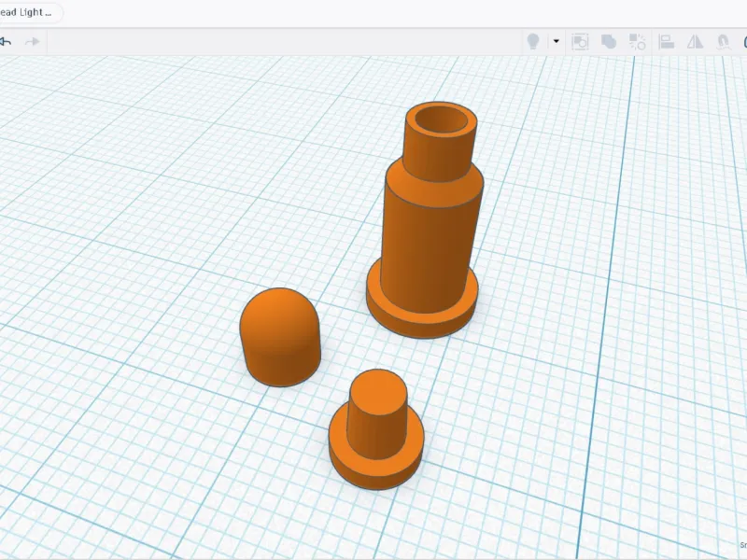Click the Align tool icon
This screenshot has height=560, width=747.
click(666, 42)
